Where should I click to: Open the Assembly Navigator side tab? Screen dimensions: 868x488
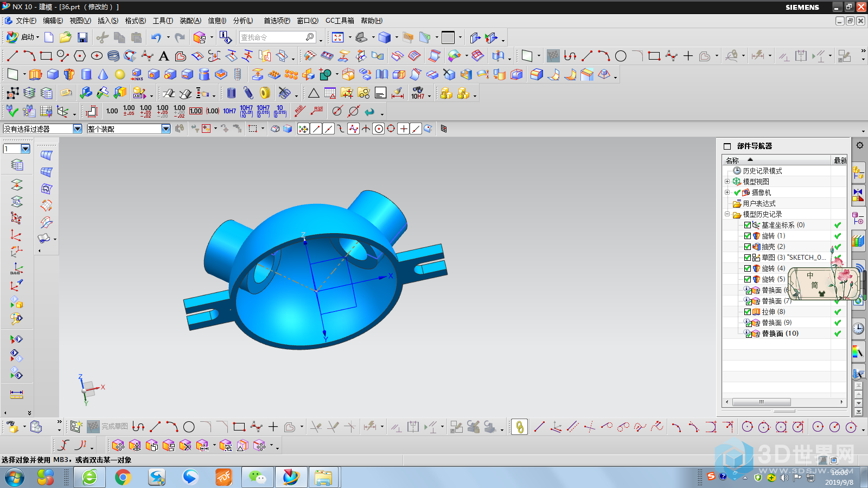coord(858,174)
